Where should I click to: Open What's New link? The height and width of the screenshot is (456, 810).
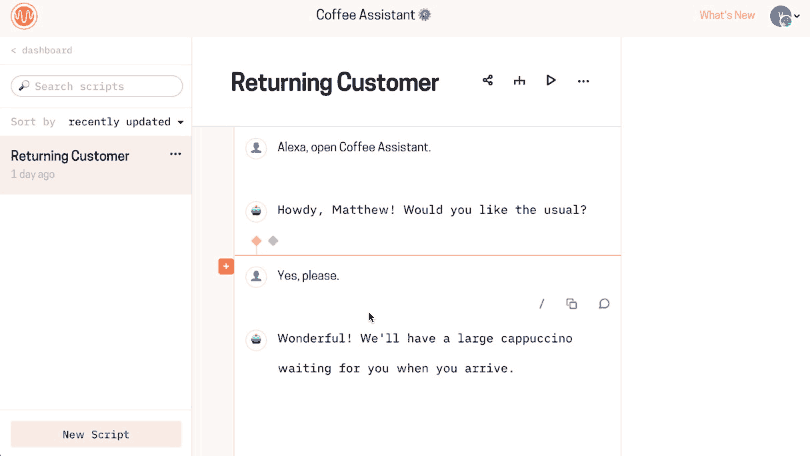(x=727, y=15)
